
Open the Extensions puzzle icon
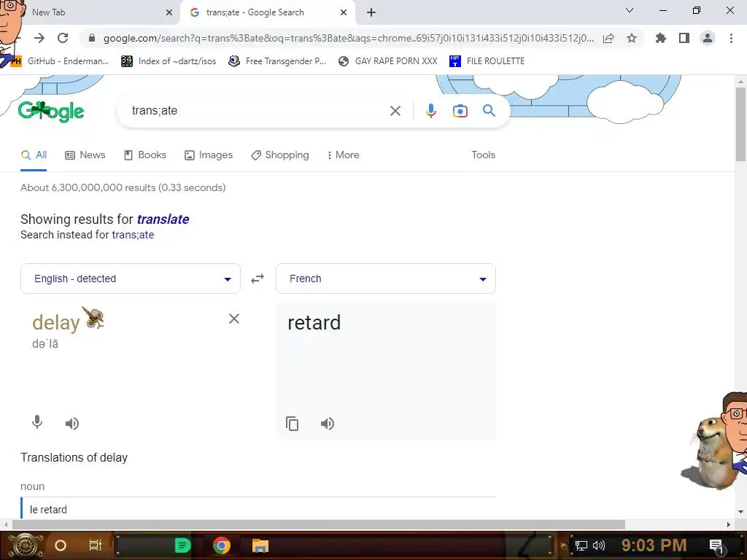tap(661, 38)
